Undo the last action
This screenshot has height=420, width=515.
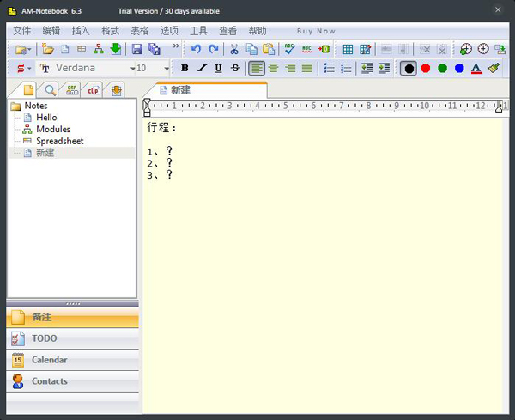(x=196, y=49)
